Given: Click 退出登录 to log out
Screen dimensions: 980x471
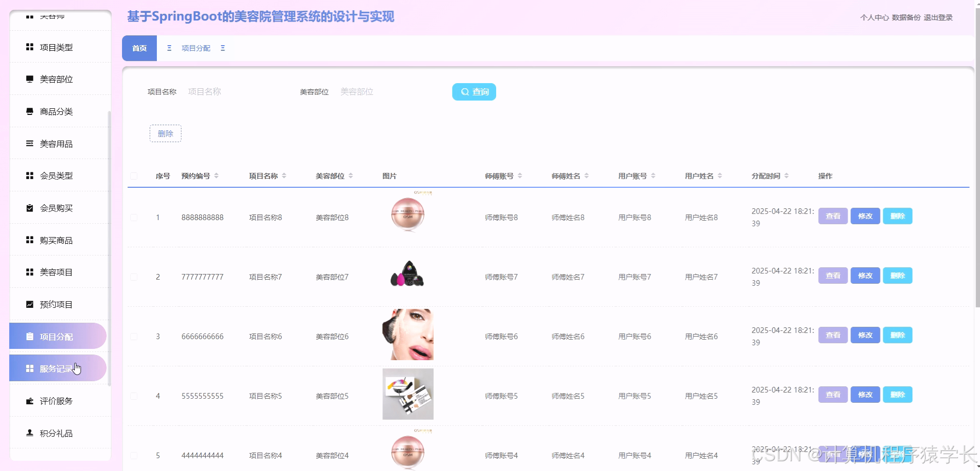Looking at the screenshot, I should tap(938, 17).
